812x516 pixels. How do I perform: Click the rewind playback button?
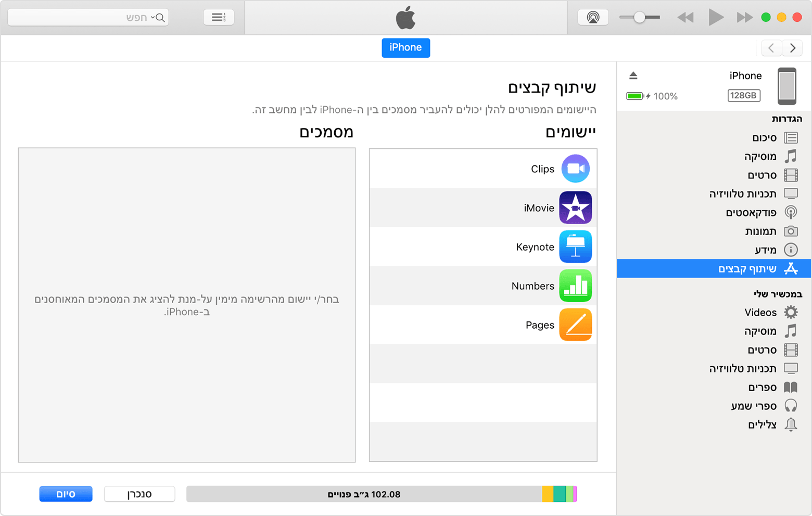click(x=685, y=18)
